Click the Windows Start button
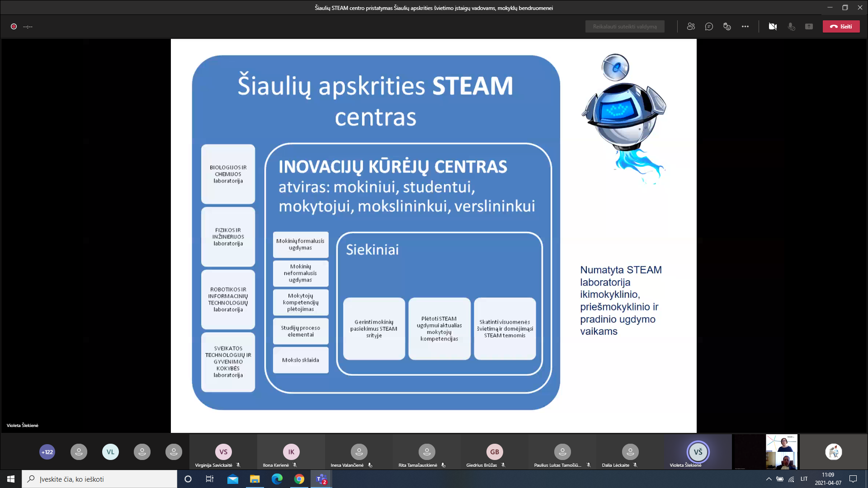 pos(11,479)
